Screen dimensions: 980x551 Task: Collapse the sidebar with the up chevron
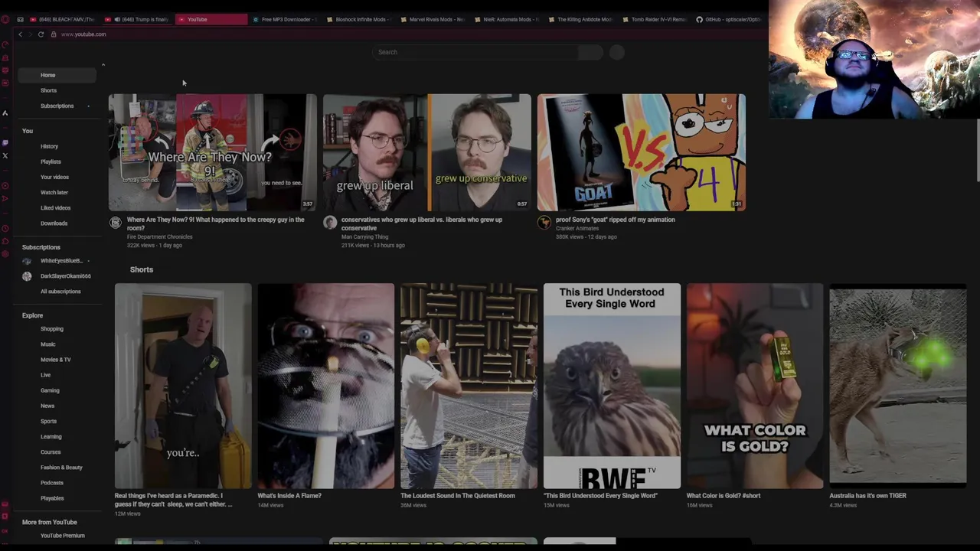[x=103, y=65]
